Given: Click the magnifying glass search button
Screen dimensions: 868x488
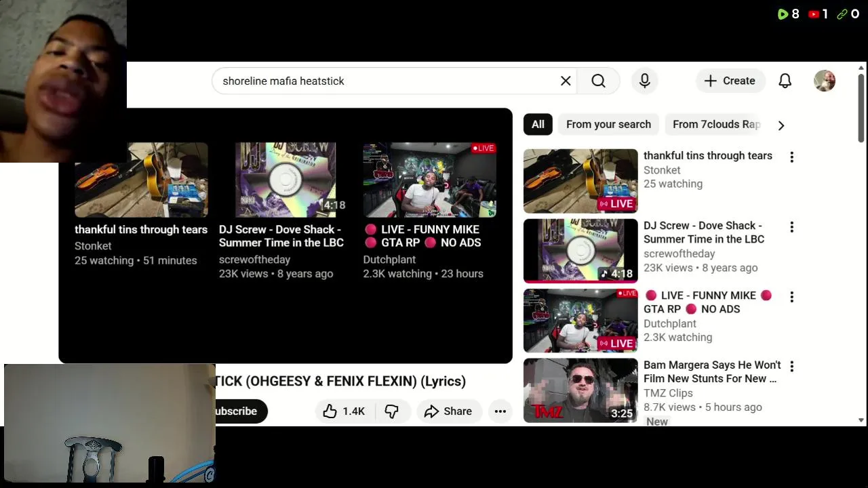Looking at the screenshot, I should click(x=598, y=81).
